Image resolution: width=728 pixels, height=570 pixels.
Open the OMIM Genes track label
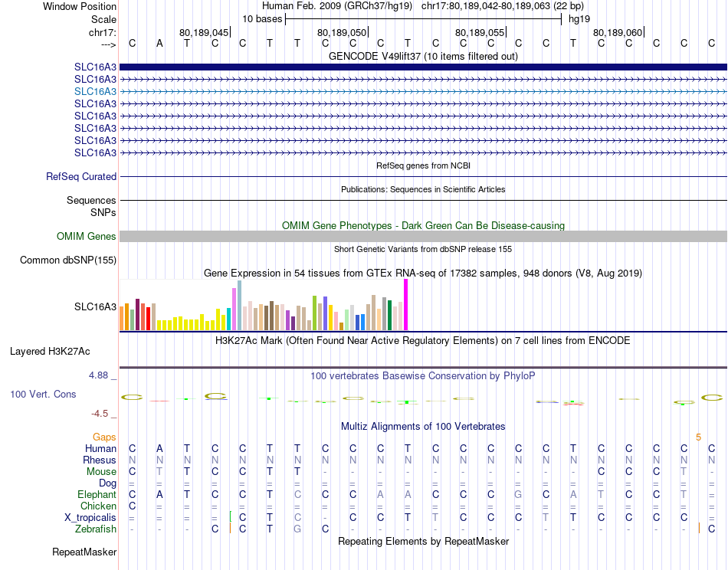(x=87, y=236)
